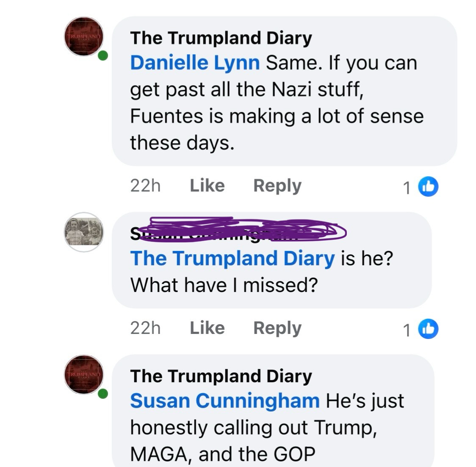Image resolution: width=476 pixels, height=467 pixels.
Task: Open The Trumpland Diary mention in the "is he?" comment
Action: [x=232, y=259]
